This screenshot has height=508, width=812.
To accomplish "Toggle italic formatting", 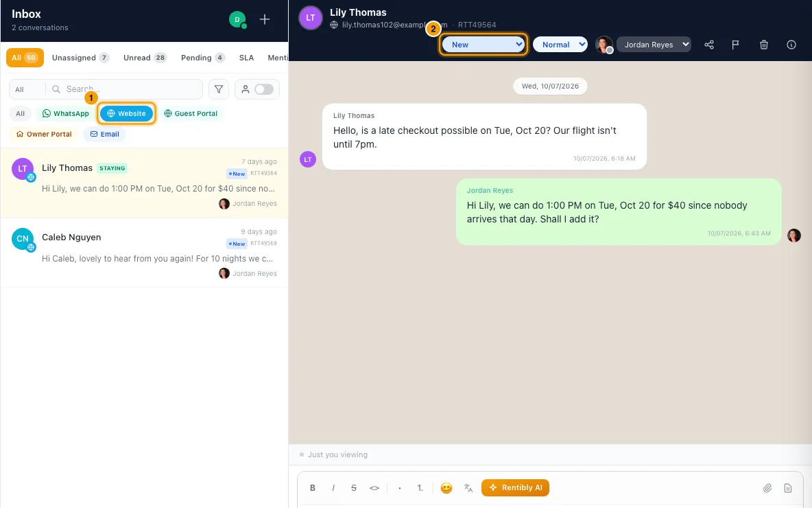I will click(333, 488).
